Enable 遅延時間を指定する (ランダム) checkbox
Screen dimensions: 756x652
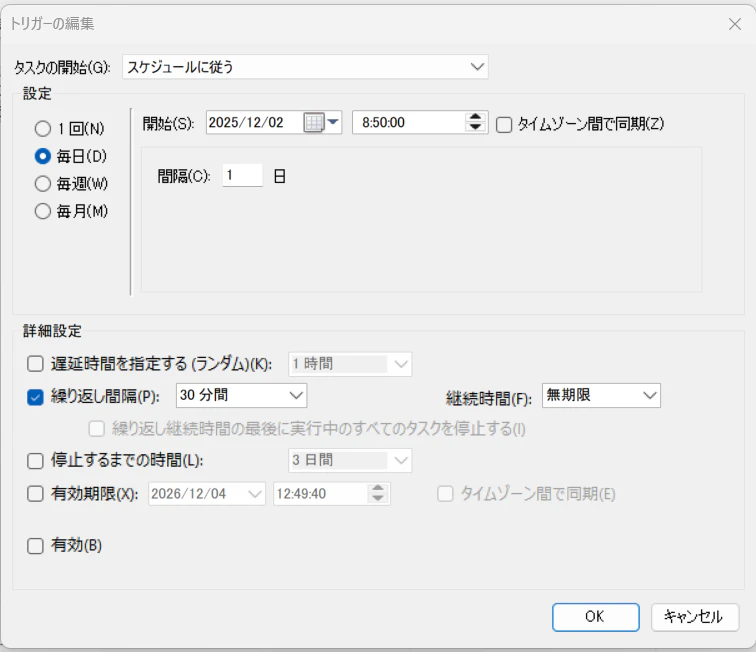coord(35,364)
